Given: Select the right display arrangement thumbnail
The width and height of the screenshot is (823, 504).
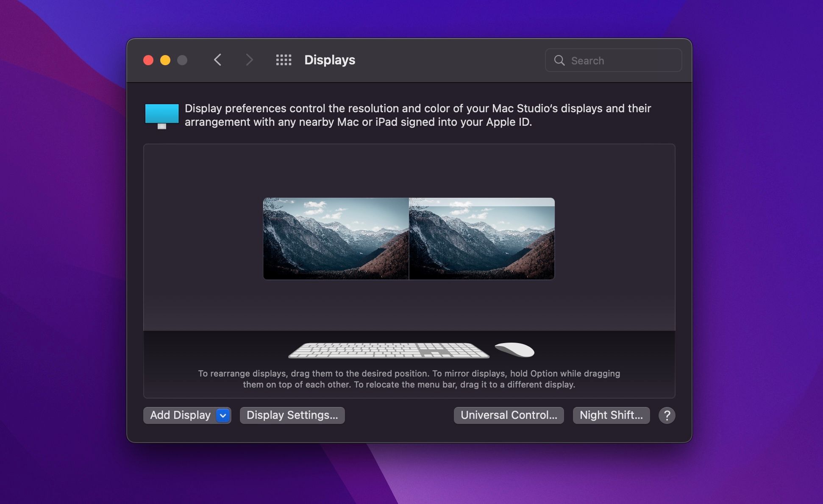Looking at the screenshot, I should pos(482,238).
